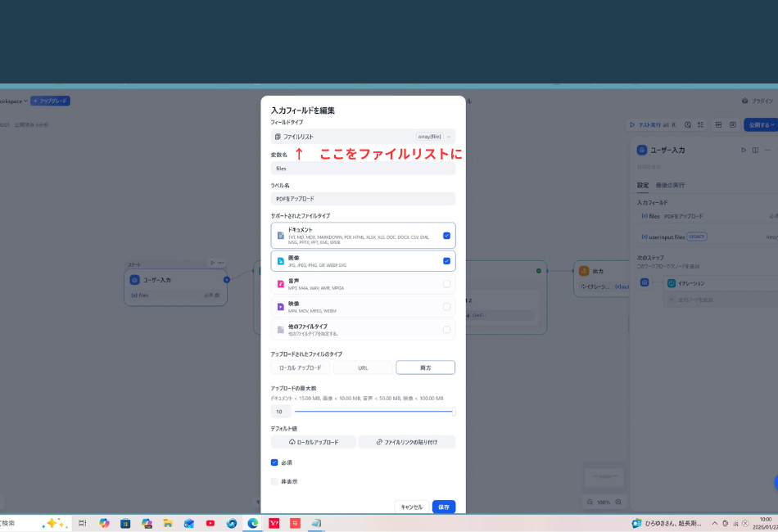Uncheck the 画像 supported file type
The width and height of the screenshot is (778, 532).
pyautogui.click(x=446, y=260)
